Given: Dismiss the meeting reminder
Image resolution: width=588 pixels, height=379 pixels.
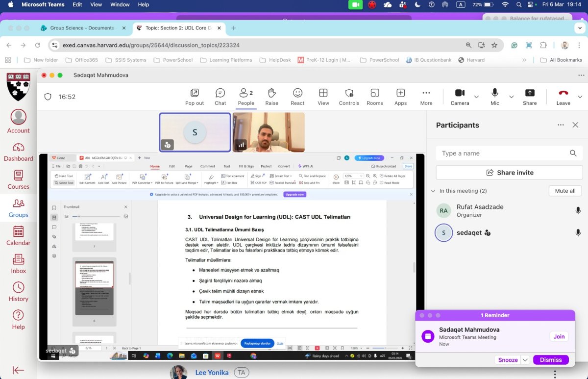Looking at the screenshot, I should 551,360.
